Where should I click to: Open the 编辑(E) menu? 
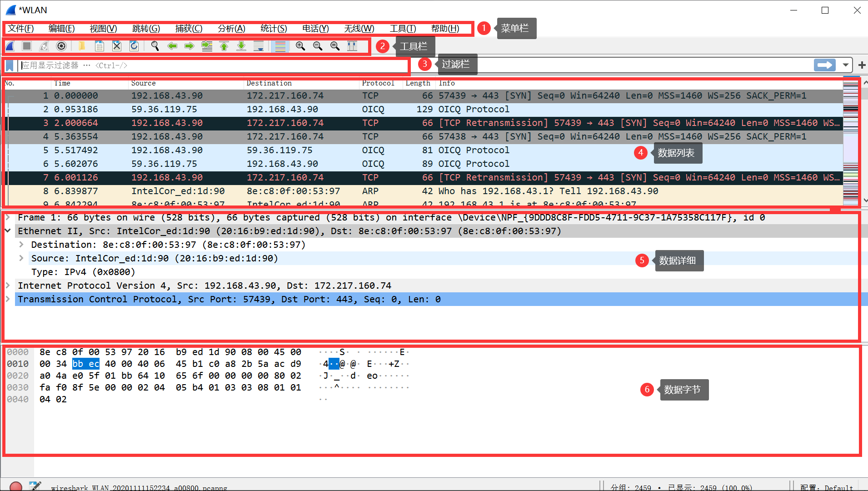tap(62, 28)
